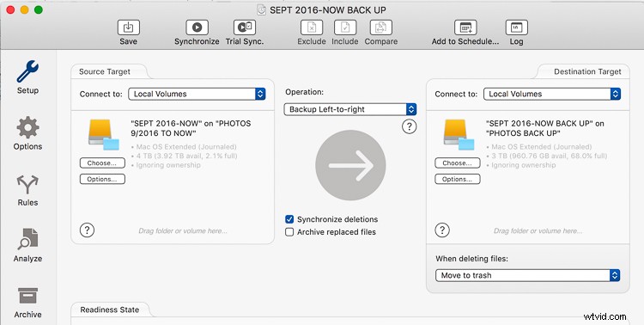This screenshot has width=644, height=325.
Task: Click Choose... for the source target
Action: [x=102, y=162]
